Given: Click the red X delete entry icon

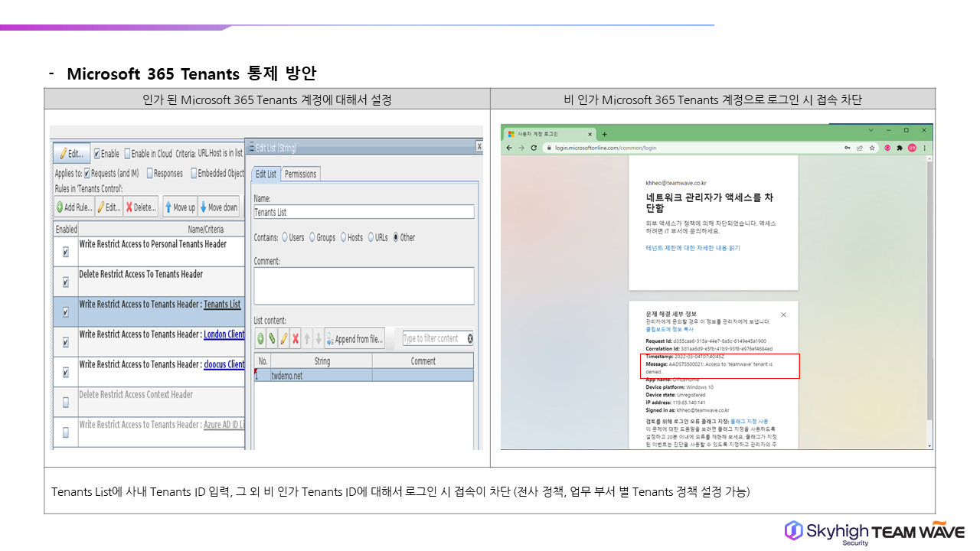Looking at the screenshot, I should coord(296,338).
